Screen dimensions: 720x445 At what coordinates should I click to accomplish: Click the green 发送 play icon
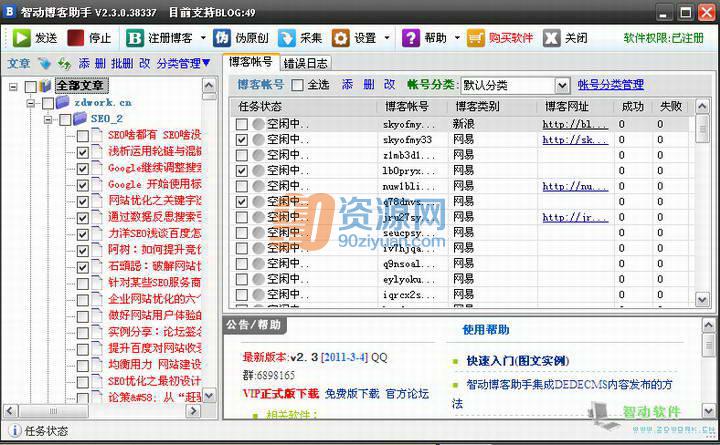click(21, 38)
